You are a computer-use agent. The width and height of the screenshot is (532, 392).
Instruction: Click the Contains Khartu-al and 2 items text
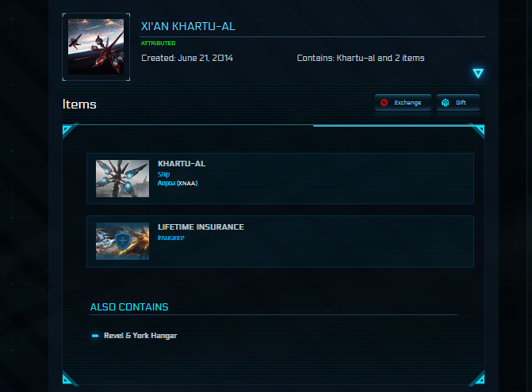361,58
